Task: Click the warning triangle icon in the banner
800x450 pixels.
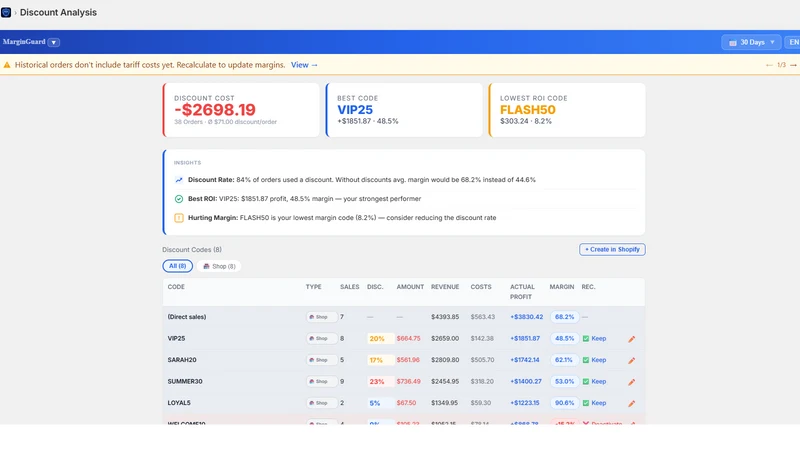Action: [7, 65]
